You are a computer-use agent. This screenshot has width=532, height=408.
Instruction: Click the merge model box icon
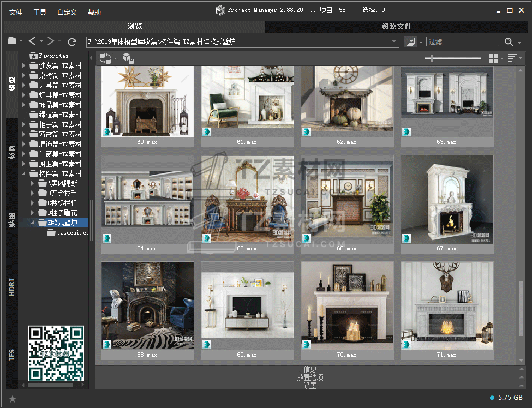point(128,58)
